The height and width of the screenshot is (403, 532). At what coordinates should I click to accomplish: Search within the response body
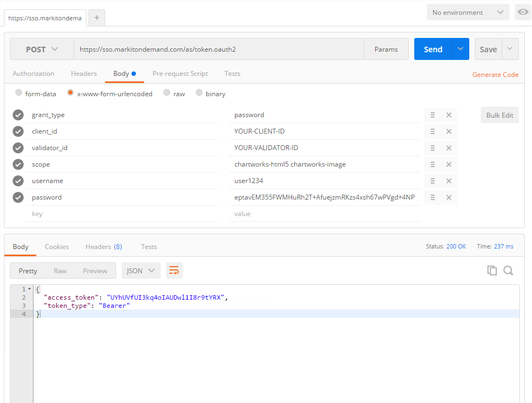click(508, 270)
